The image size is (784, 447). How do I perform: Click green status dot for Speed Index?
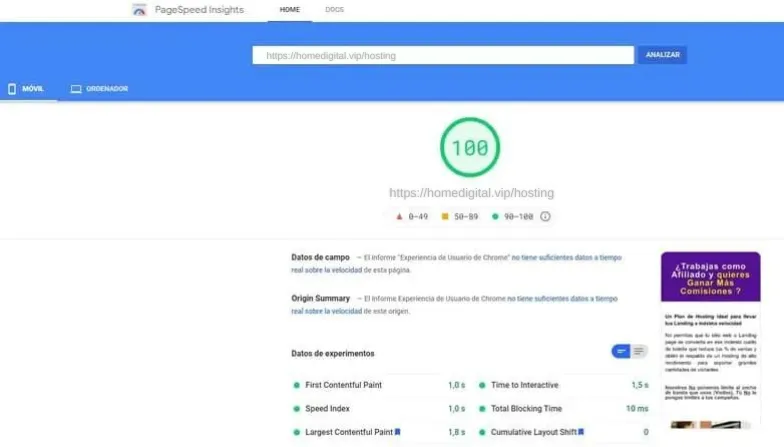point(296,408)
